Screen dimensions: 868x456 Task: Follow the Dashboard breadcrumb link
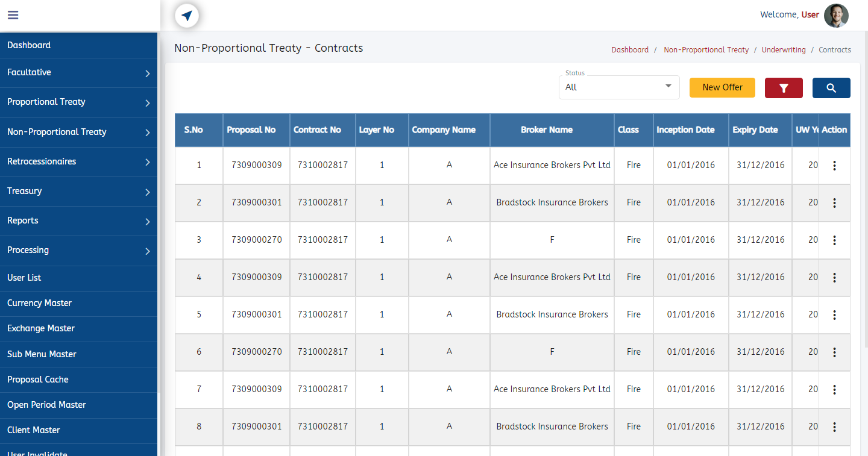630,50
